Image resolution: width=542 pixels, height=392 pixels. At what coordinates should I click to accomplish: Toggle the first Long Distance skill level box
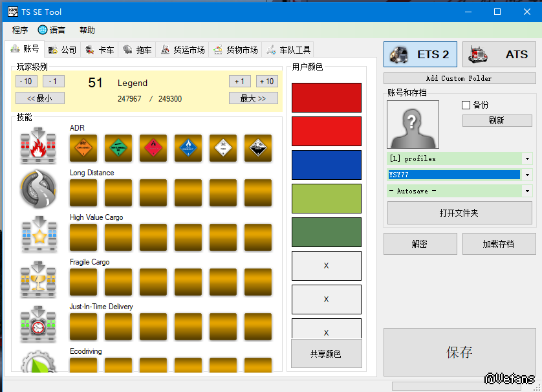tap(83, 193)
